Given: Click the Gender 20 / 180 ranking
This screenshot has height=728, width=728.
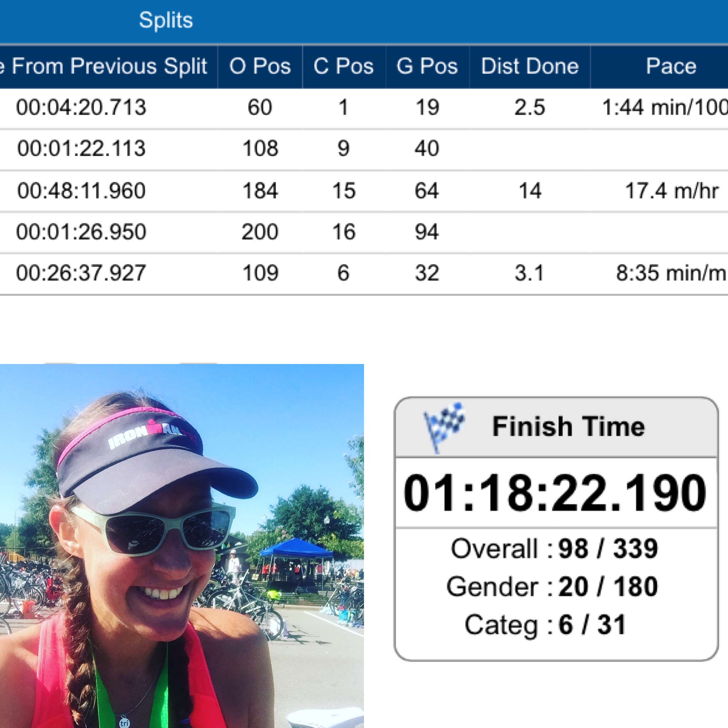Looking at the screenshot, I should pos(552,587).
